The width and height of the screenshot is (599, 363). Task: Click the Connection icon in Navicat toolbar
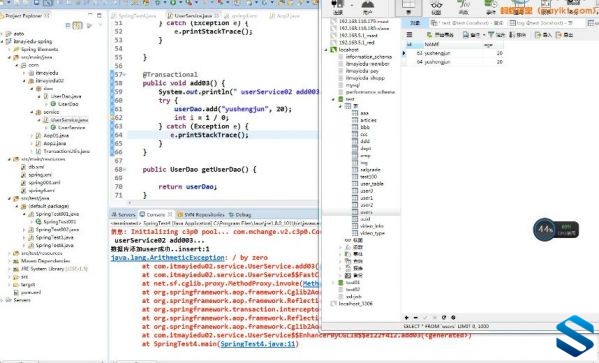click(338, 7)
